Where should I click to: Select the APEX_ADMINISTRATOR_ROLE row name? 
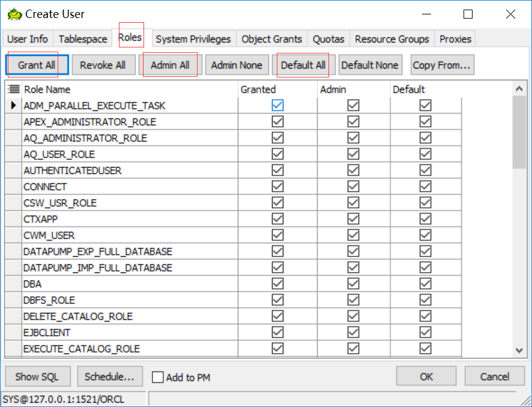89,122
